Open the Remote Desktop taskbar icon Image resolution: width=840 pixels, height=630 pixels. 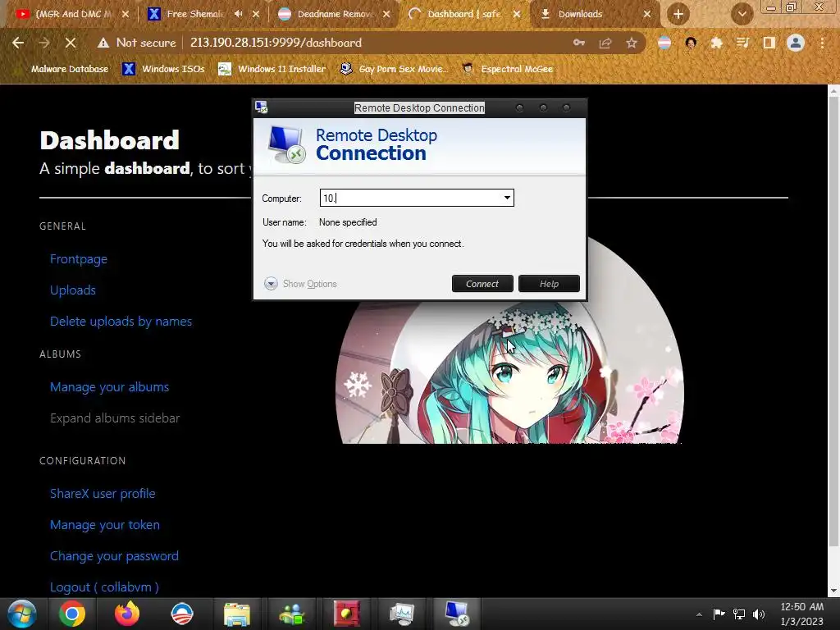click(456, 614)
